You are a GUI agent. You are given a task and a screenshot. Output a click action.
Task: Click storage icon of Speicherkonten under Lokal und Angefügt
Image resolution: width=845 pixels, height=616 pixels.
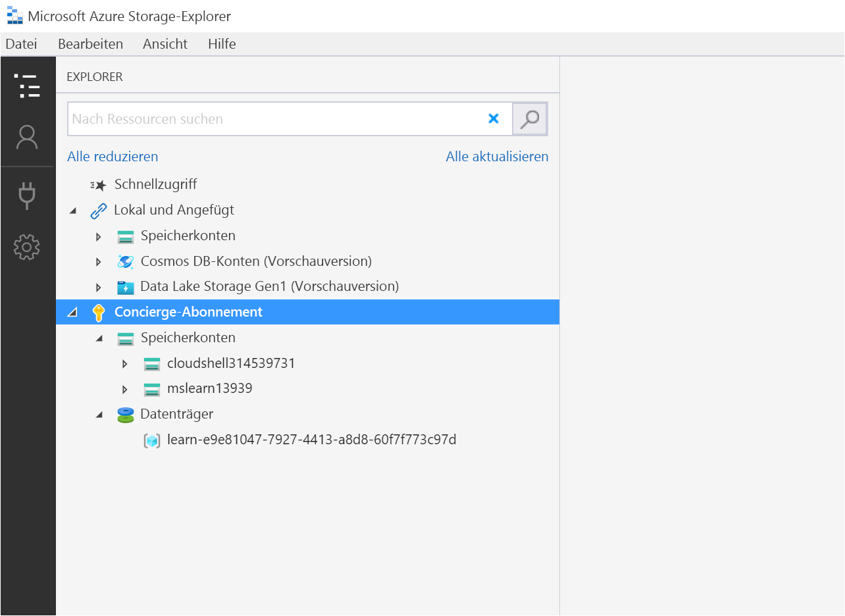[125, 236]
